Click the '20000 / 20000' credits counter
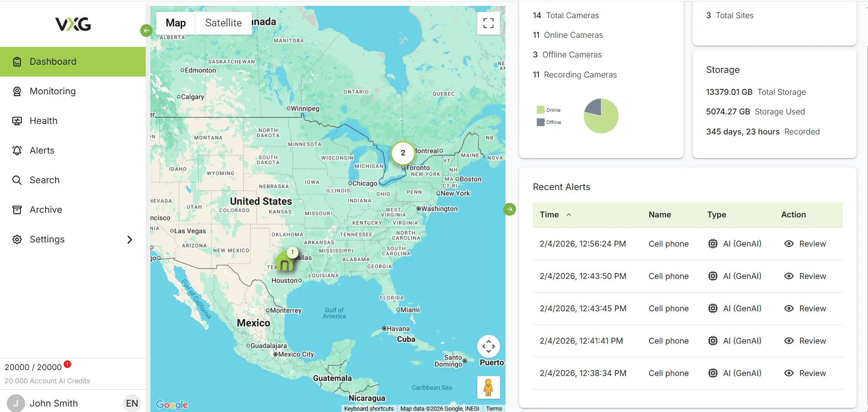Image resolution: width=868 pixels, height=412 pixels. pyautogui.click(x=33, y=367)
